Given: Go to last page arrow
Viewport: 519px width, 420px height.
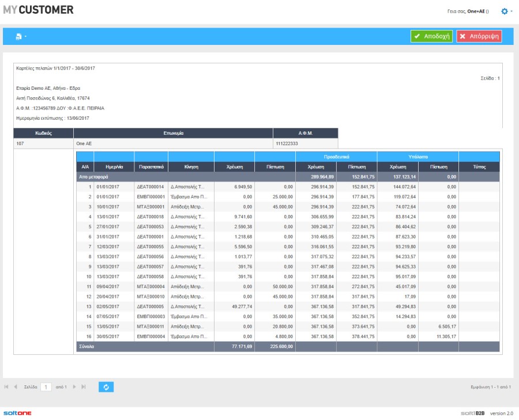Looking at the screenshot, I should tap(84, 387).
